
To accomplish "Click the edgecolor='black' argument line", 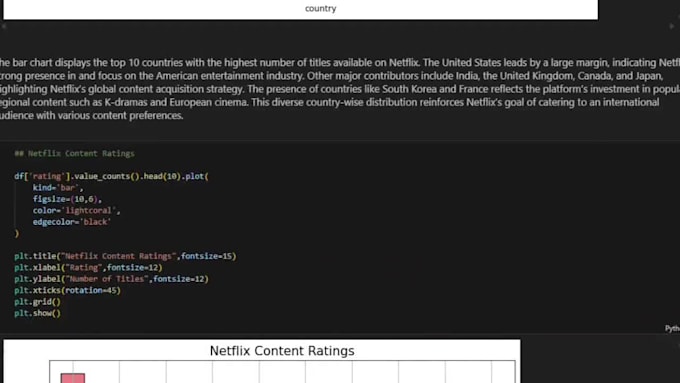I will click(72, 222).
